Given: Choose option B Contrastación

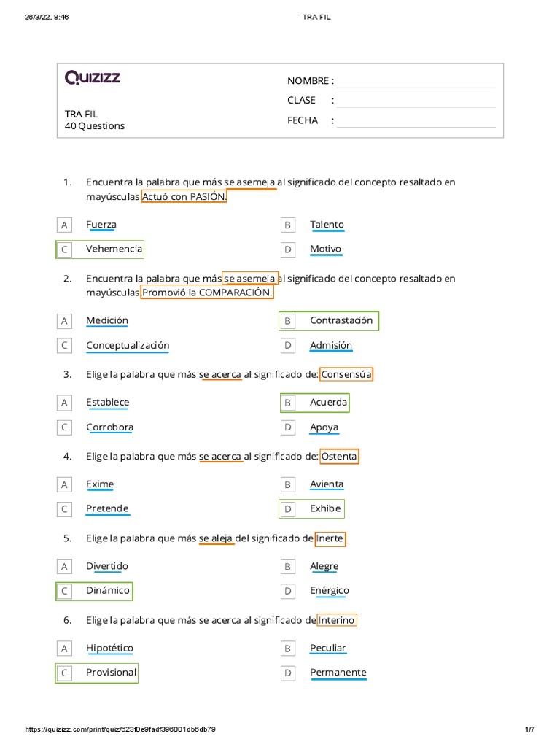Looking at the screenshot, I should (341, 320).
